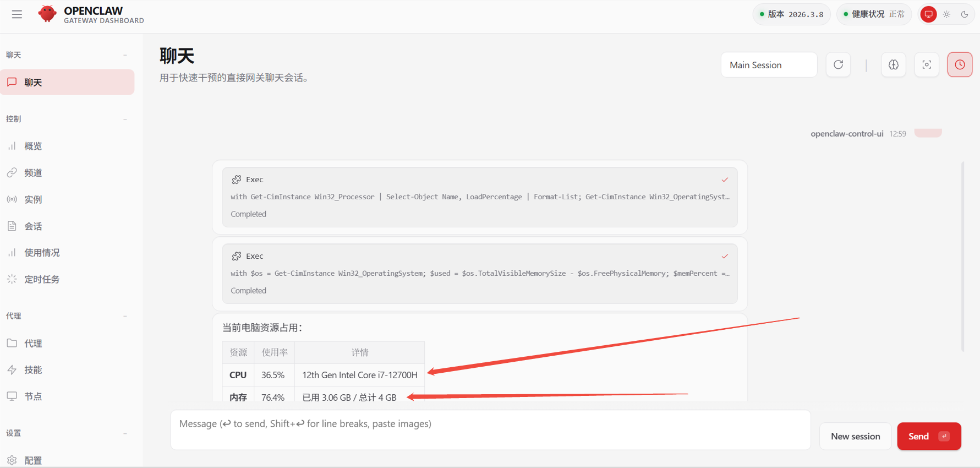Click the Send button

tap(928, 436)
